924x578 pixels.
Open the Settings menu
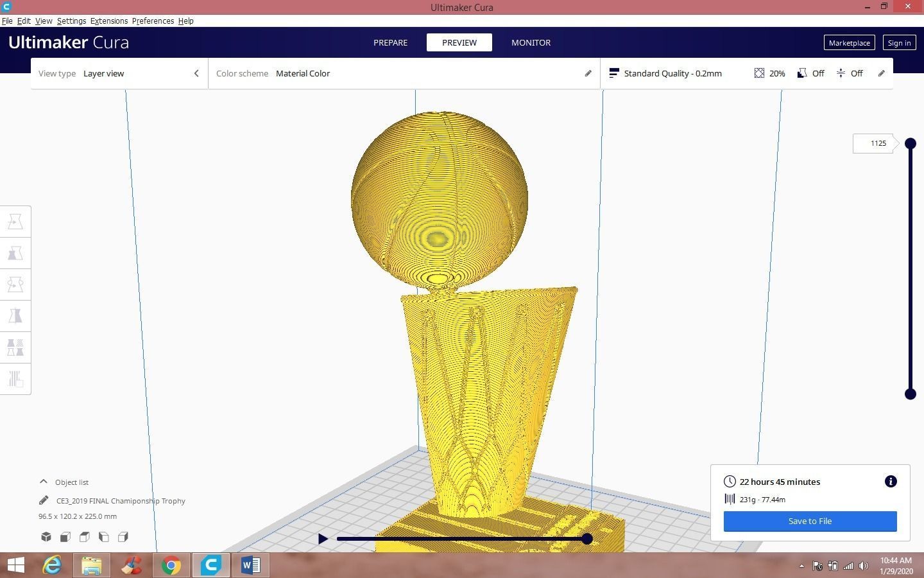tap(71, 21)
